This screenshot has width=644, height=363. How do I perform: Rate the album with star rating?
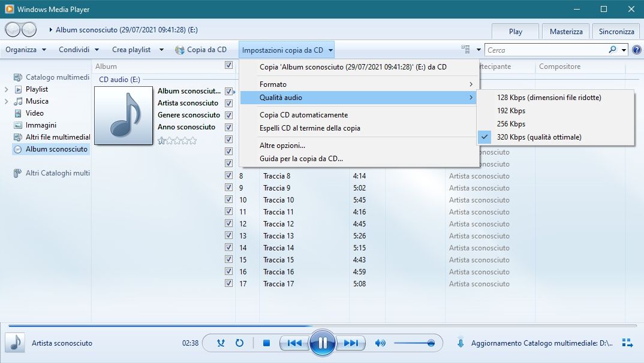tap(177, 141)
